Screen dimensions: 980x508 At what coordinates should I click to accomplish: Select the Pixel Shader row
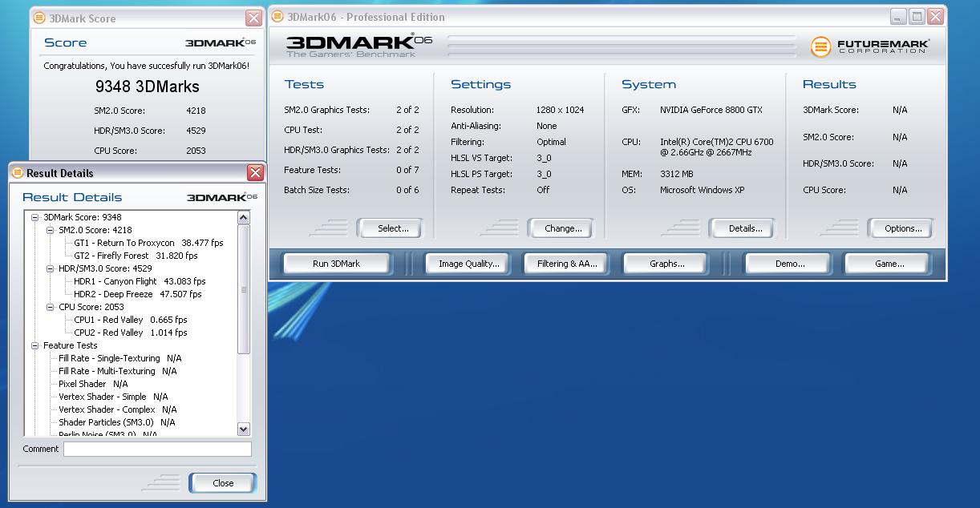93,384
